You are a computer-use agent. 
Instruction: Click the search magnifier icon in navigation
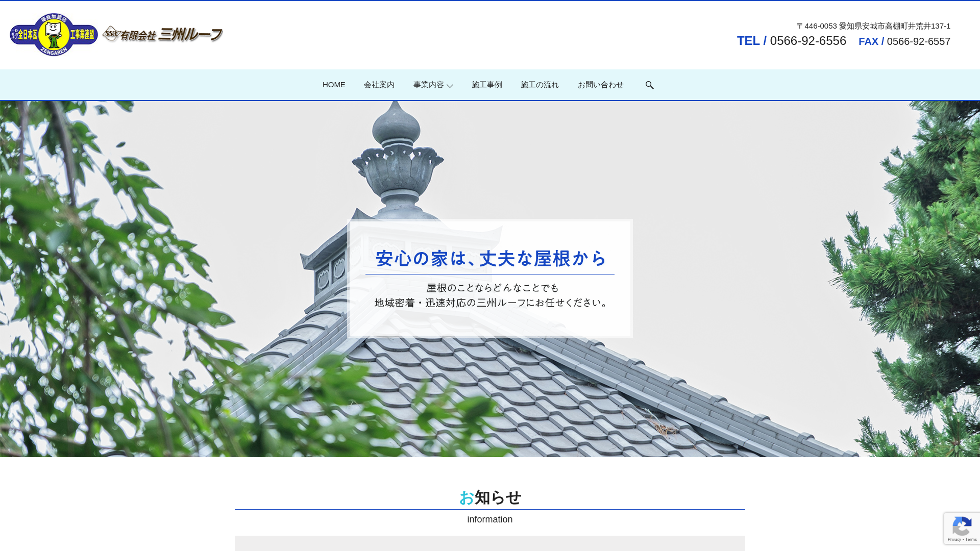point(649,85)
